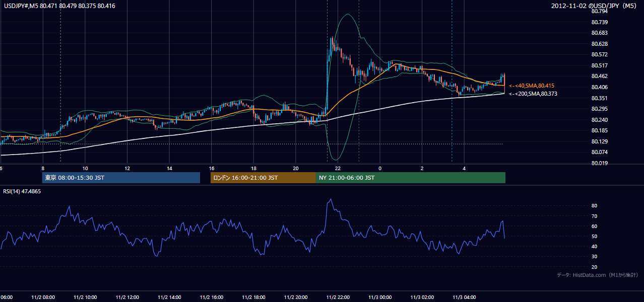This screenshot has width=644, height=302.
Task: Click hour tick 22 under the price chart
Action: pos(338,169)
